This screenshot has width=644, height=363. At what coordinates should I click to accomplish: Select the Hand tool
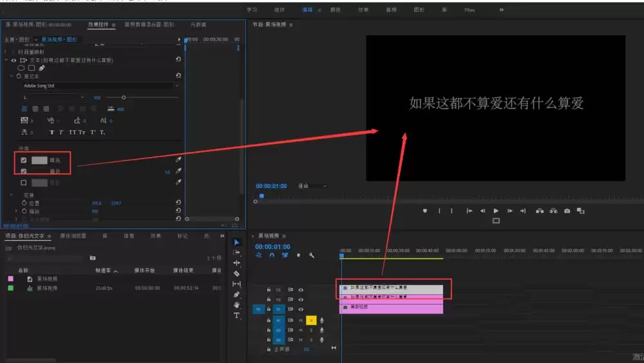(236, 305)
